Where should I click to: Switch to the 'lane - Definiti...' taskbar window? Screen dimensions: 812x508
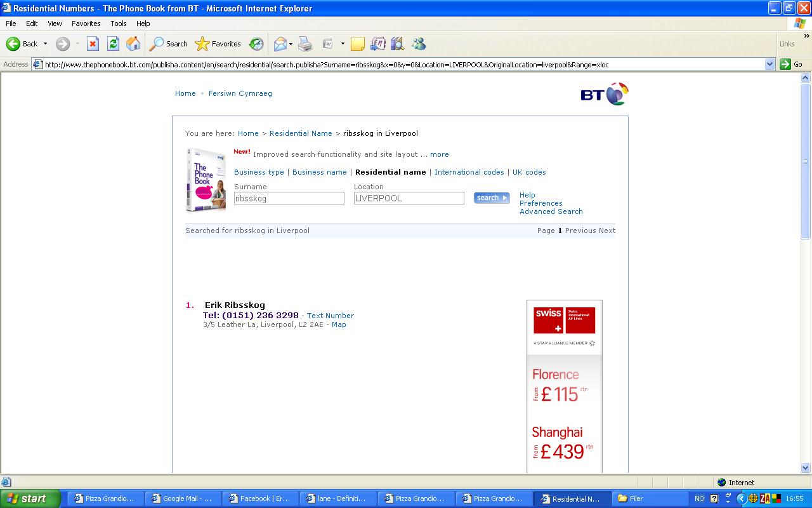click(337, 498)
